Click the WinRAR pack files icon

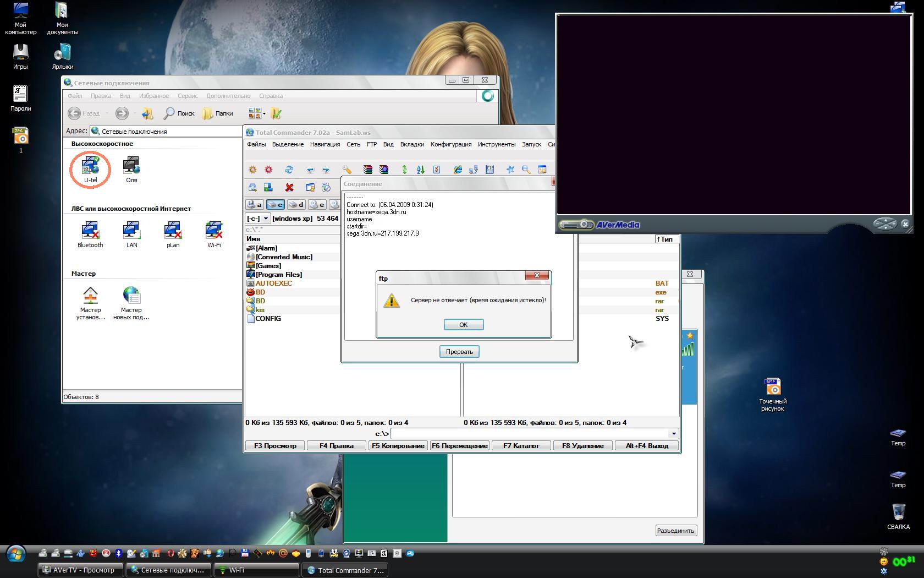pos(367,170)
